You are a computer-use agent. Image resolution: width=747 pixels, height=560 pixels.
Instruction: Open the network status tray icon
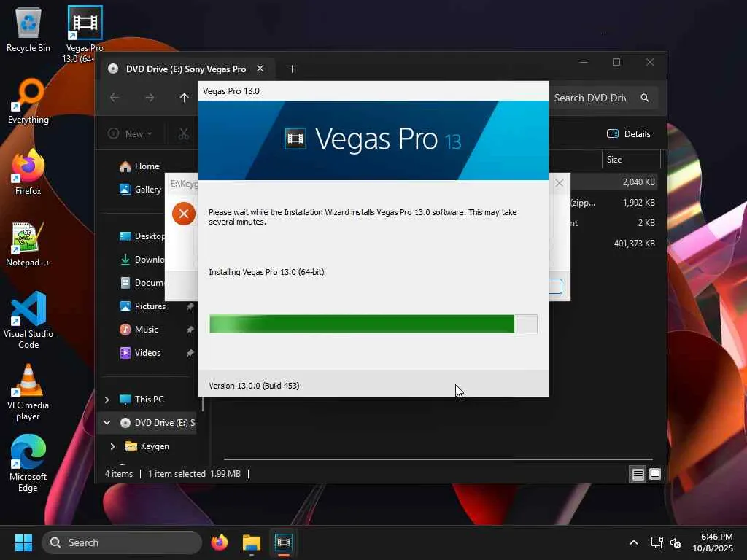click(657, 542)
